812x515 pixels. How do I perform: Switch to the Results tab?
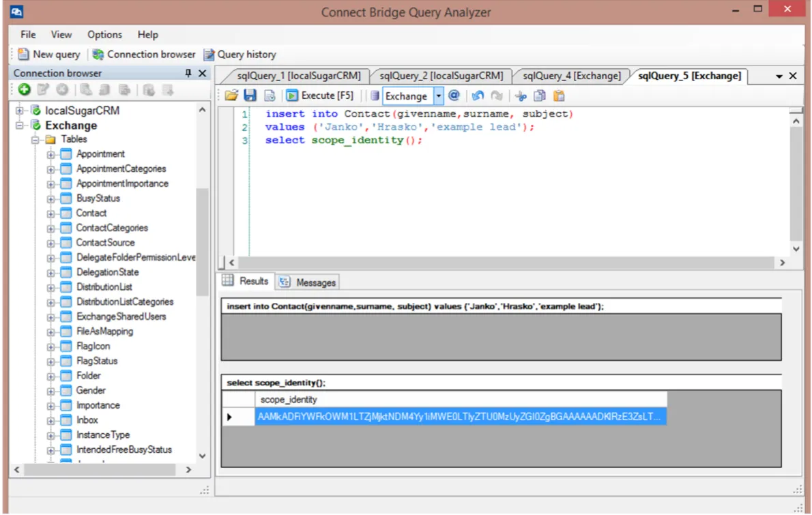pos(246,281)
